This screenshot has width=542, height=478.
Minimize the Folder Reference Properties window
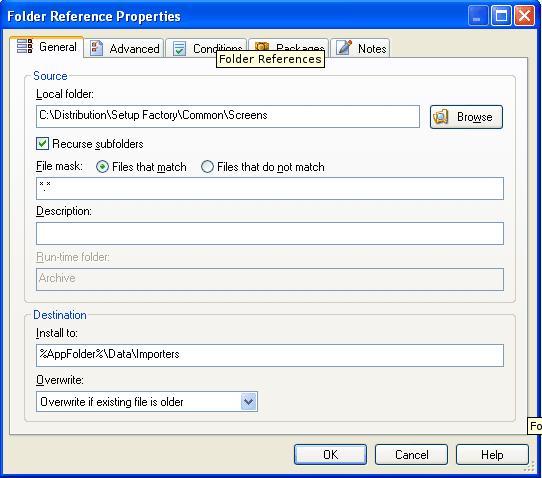477,16
